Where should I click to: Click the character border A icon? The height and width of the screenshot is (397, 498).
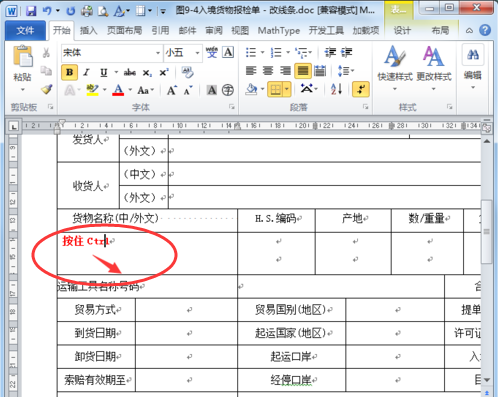click(x=228, y=52)
